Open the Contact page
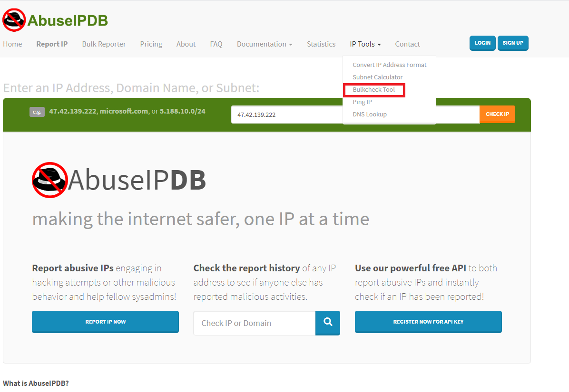Image resolution: width=569 pixels, height=392 pixels. click(407, 44)
